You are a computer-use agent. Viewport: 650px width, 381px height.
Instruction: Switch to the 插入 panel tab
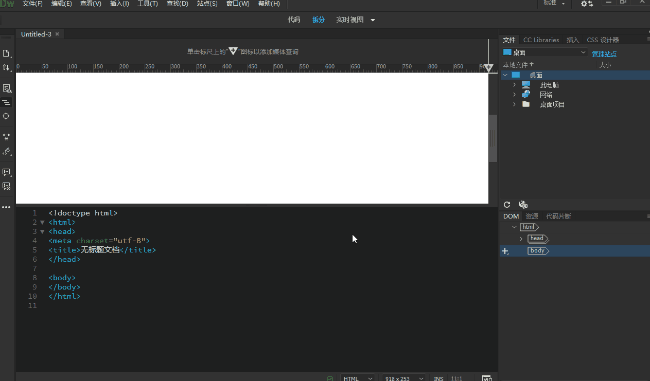click(x=572, y=40)
